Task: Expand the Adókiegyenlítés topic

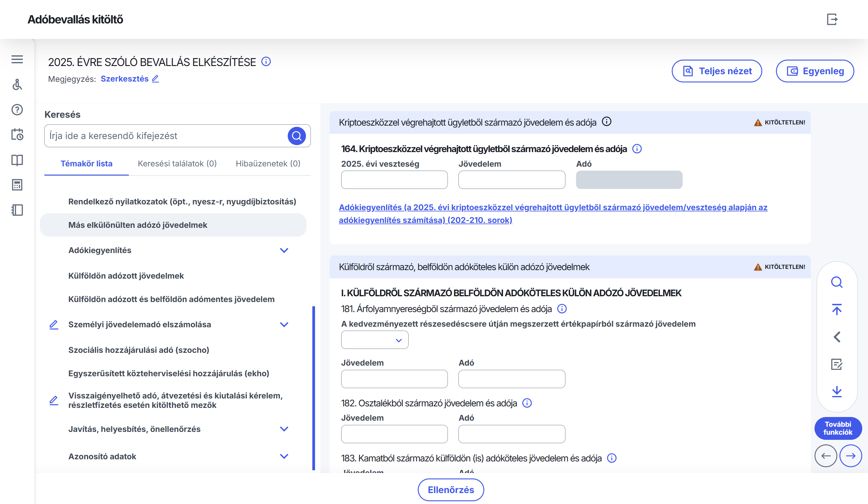Action: (284, 250)
